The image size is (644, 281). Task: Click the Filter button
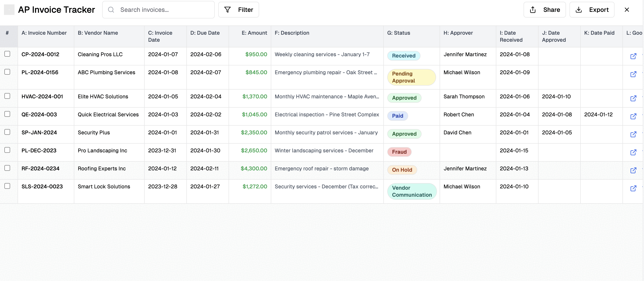(x=238, y=9)
